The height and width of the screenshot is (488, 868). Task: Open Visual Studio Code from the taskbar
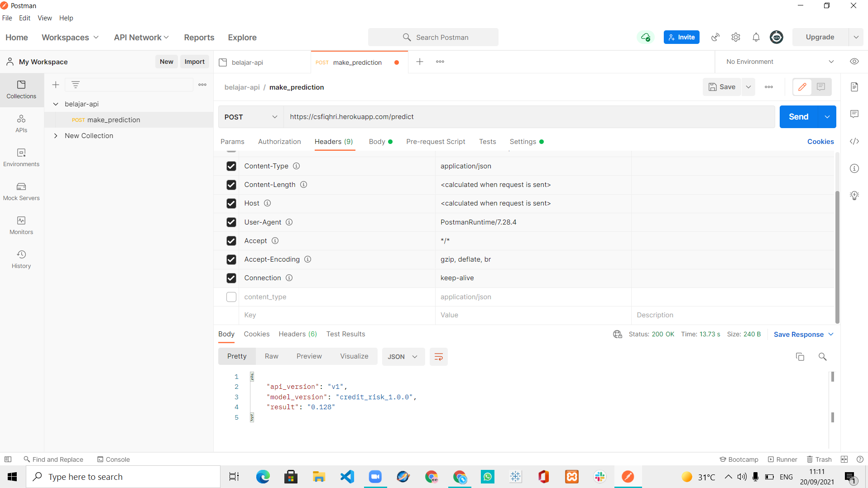(x=347, y=477)
